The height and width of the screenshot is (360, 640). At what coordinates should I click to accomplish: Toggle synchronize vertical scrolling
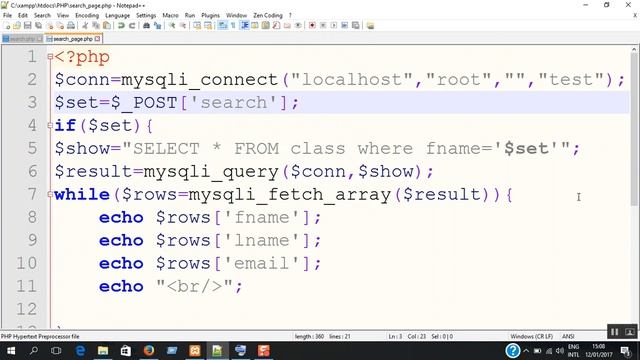[x=197, y=25]
